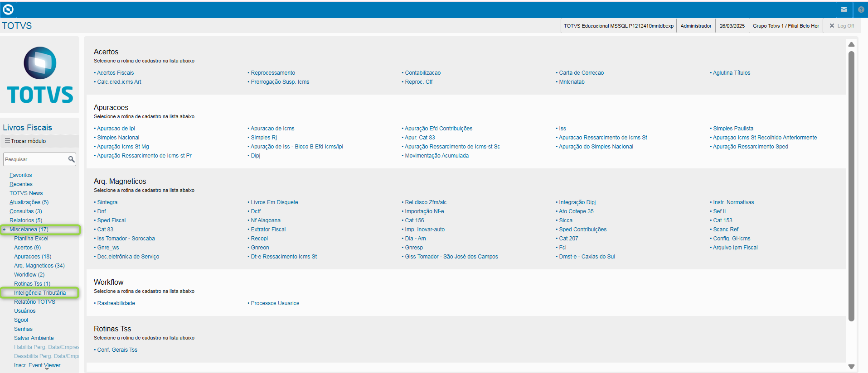Expand Arq. Magneticos (34) submenu

pos(39,266)
